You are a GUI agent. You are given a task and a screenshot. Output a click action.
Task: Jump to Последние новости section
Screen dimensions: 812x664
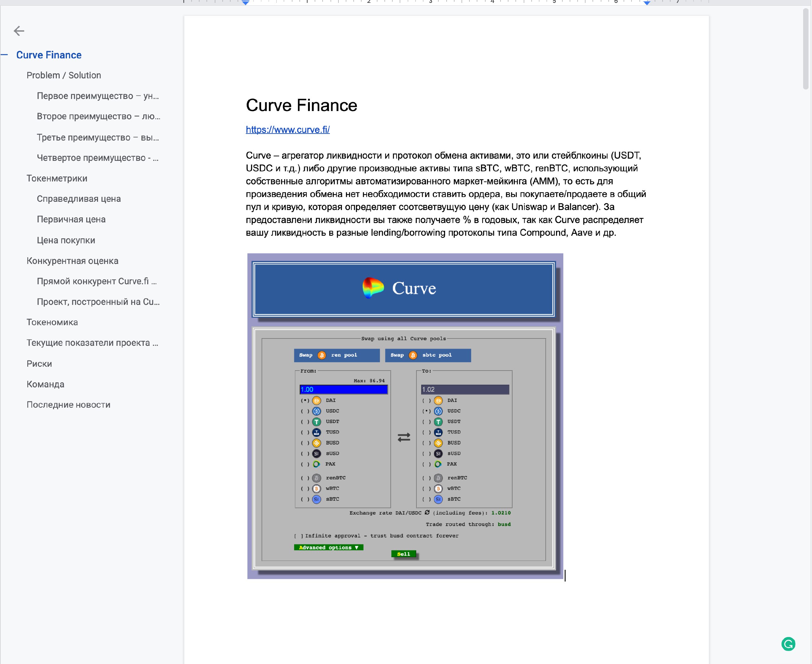tap(69, 405)
